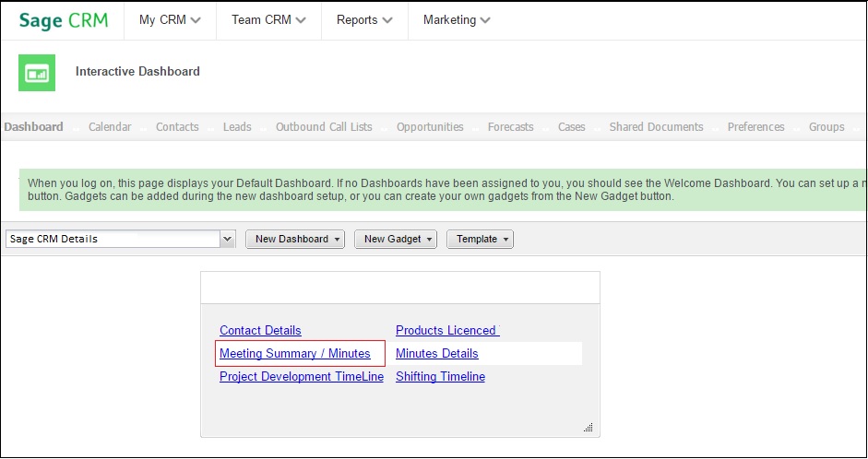This screenshot has width=868, height=459.
Task: Switch to the Opportunities tab
Action: [430, 127]
